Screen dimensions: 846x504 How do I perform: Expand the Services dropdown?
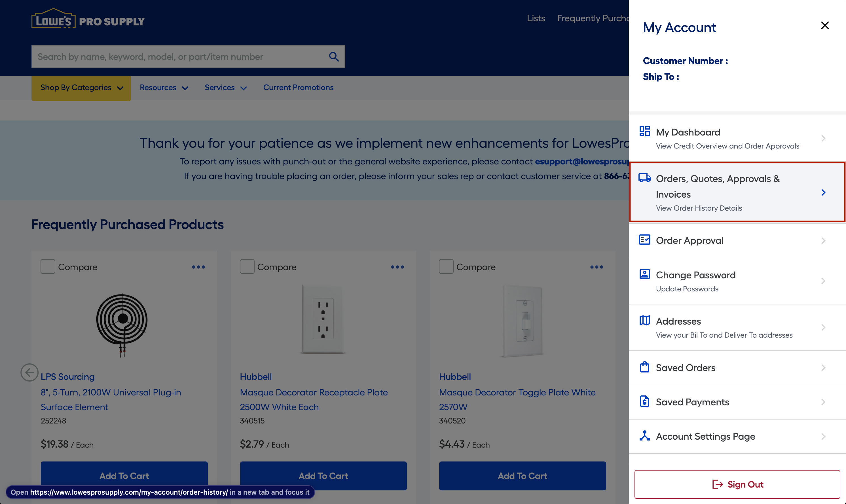pyautogui.click(x=225, y=88)
